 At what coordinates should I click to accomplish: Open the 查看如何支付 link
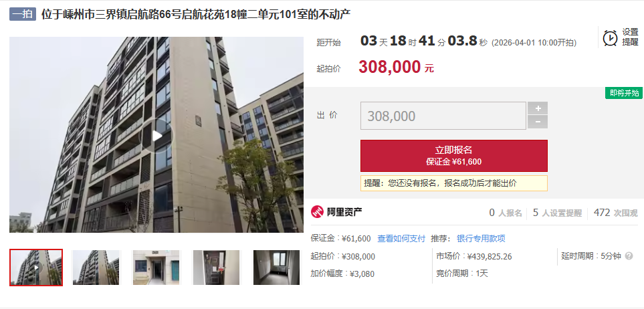click(x=401, y=239)
